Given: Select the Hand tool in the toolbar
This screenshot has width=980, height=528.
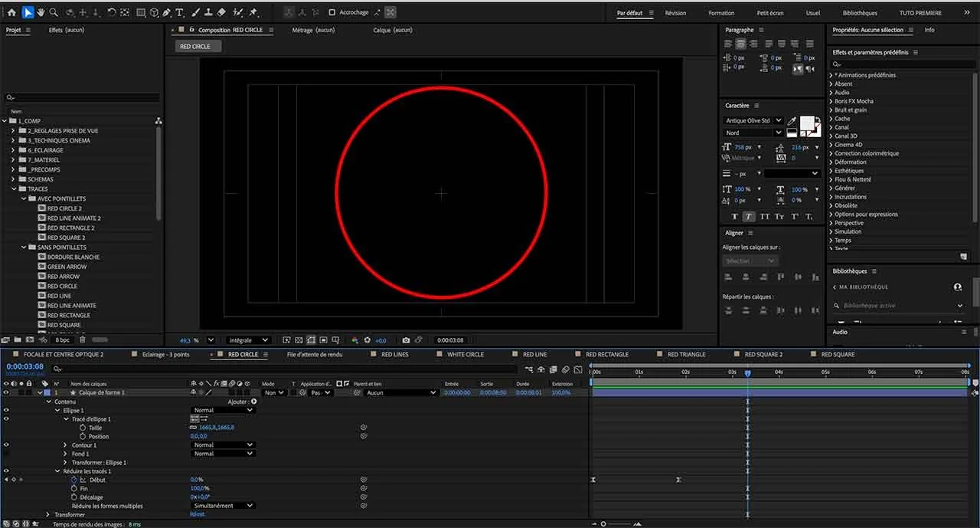Looking at the screenshot, I should (41, 12).
